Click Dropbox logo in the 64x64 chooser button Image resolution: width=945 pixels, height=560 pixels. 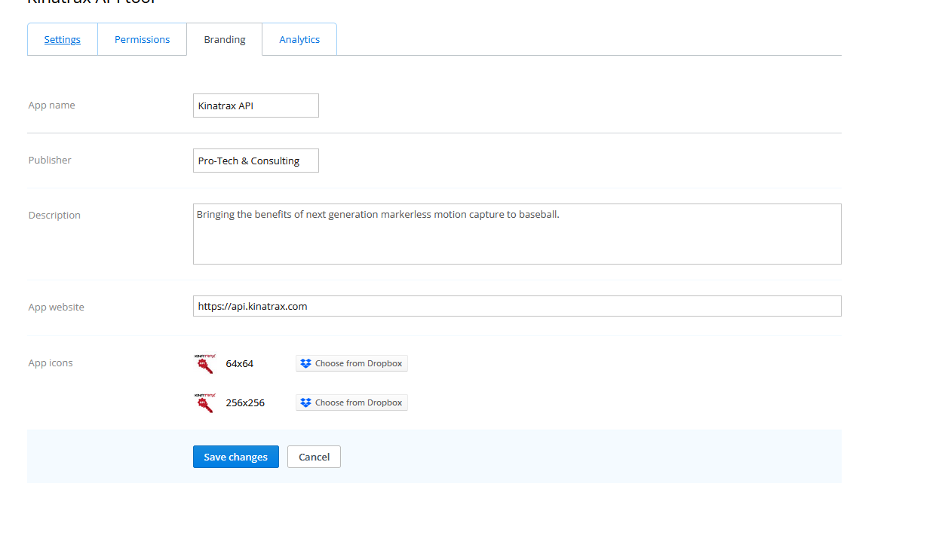[x=305, y=363]
